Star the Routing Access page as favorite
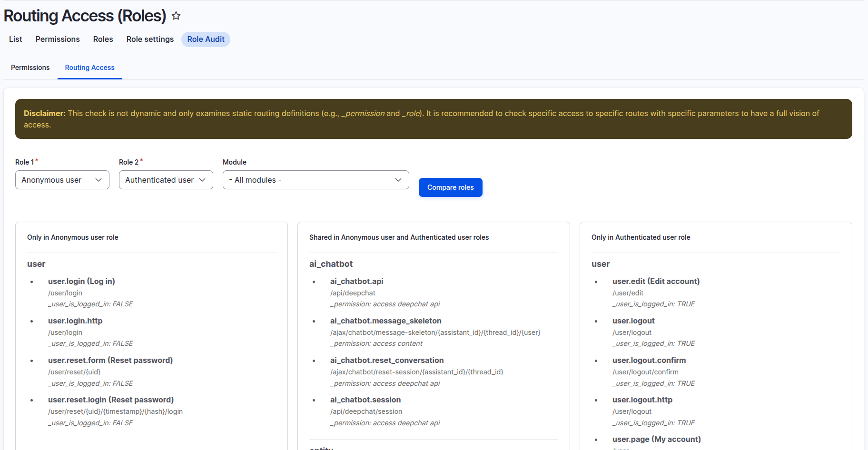 [x=176, y=16]
